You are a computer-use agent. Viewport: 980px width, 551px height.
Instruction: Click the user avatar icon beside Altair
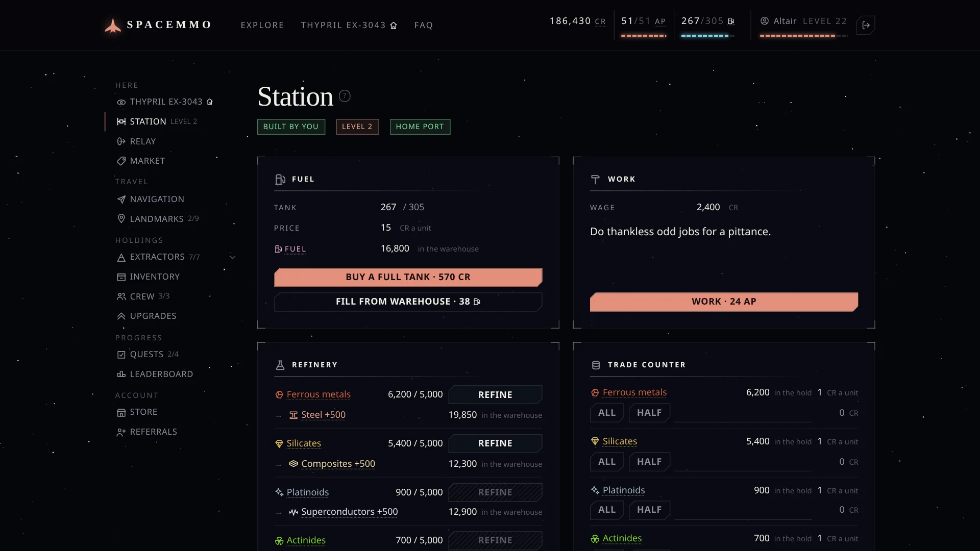765,21
